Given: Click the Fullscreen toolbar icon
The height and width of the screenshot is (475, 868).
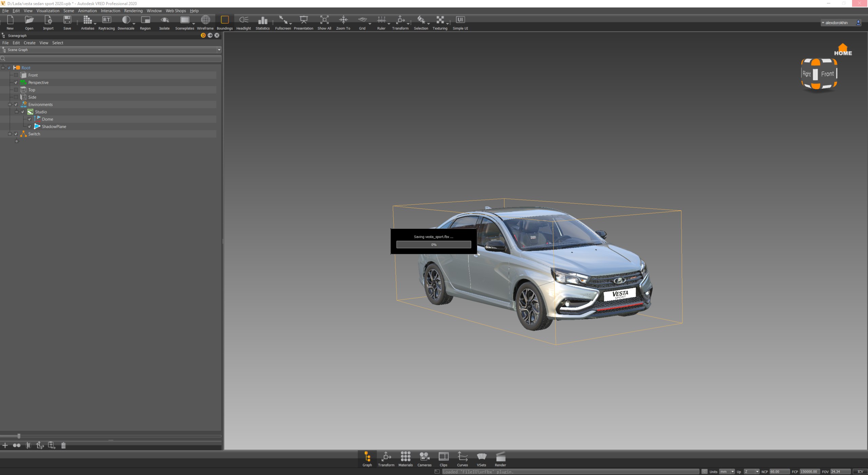Looking at the screenshot, I should tap(283, 20).
